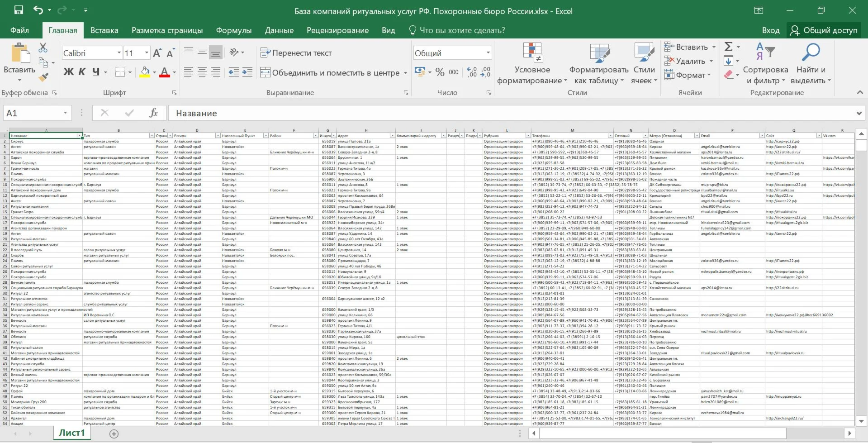
Task: Click the Increase Font Size icon
Action: click(x=157, y=53)
